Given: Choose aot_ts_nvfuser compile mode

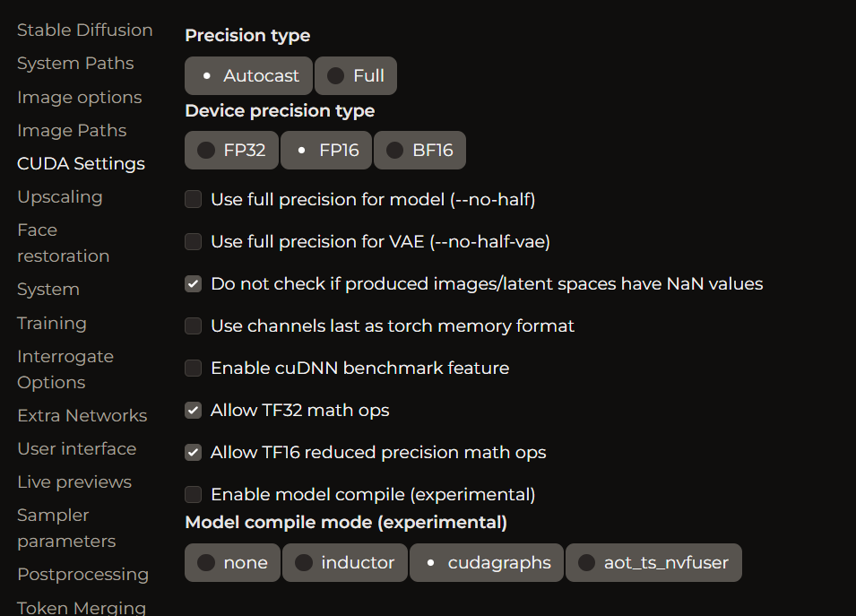Looking at the screenshot, I should (653, 562).
